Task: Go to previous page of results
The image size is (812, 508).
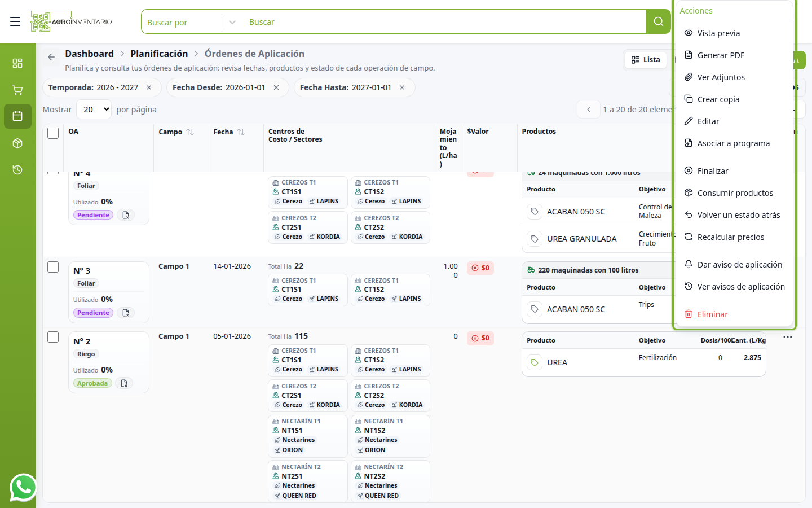Action: pos(589,110)
